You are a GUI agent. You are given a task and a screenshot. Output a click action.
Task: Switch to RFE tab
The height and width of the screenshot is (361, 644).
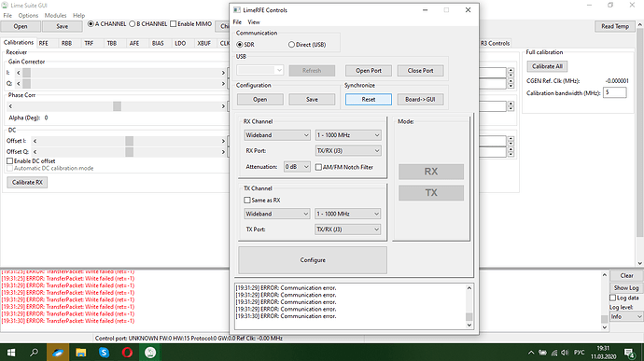click(44, 43)
